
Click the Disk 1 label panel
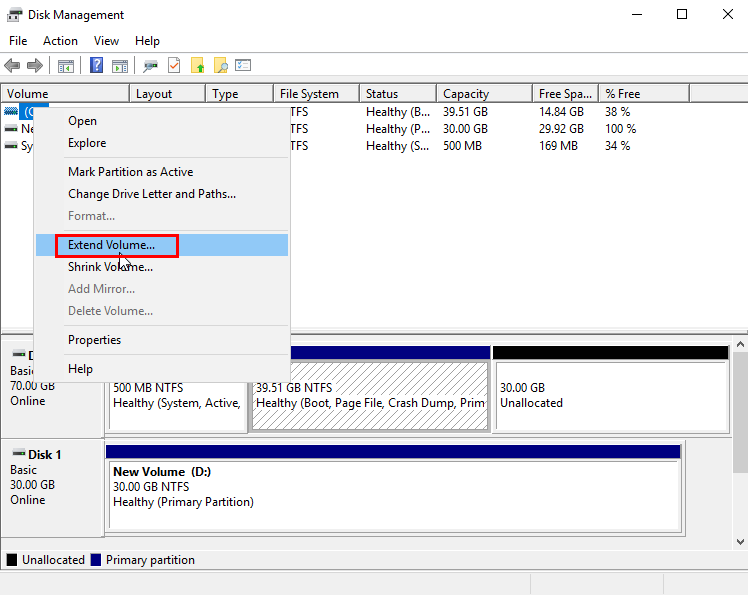click(52, 488)
